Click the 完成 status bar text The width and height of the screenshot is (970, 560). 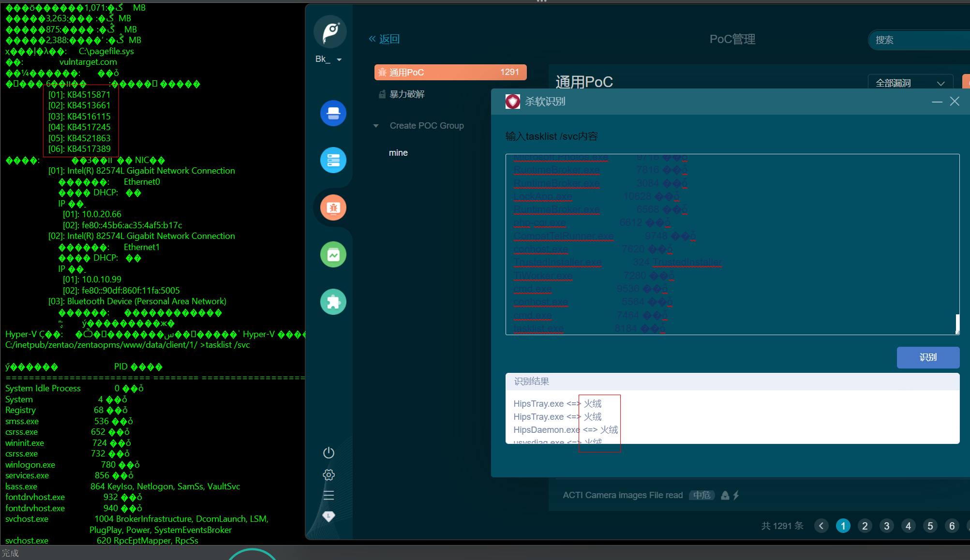tap(10, 553)
